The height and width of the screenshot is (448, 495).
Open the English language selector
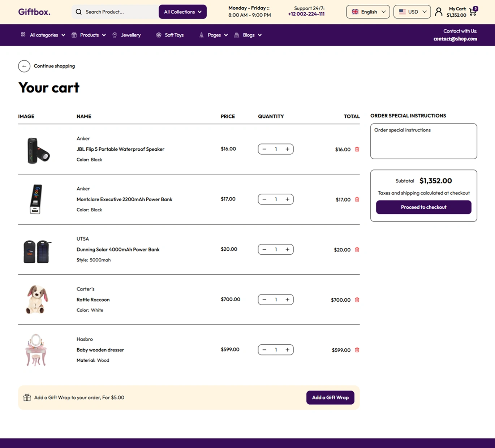pos(368,12)
